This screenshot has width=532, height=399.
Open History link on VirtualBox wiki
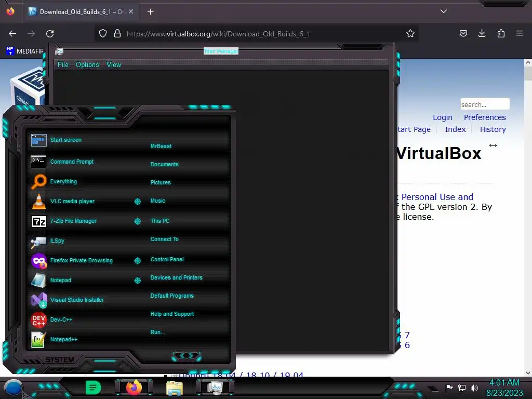click(493, 129)
